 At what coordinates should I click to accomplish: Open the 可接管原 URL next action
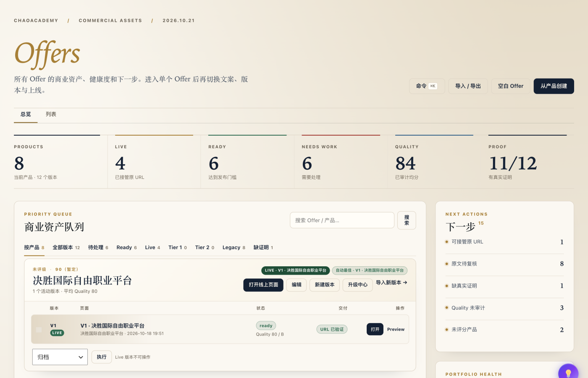tap(504, 242)
